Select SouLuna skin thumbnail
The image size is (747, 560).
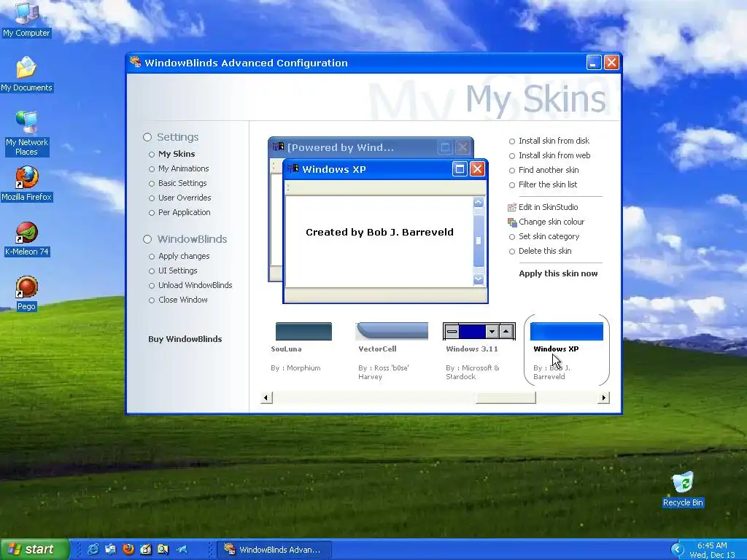[303, 332]
